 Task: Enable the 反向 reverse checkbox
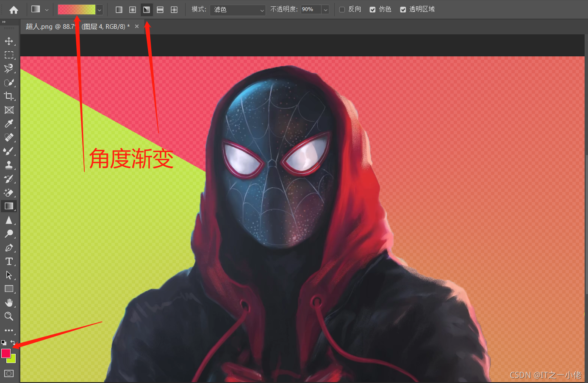click(x=342, y=10)
